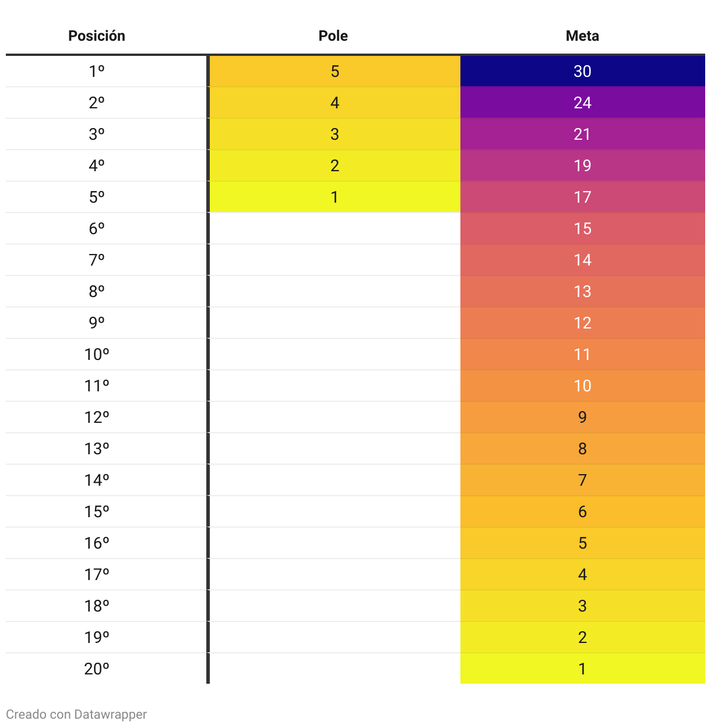Screen dimensions: 711x728
Task: Select the 20º position row label
Action: [x=97, y=669]
